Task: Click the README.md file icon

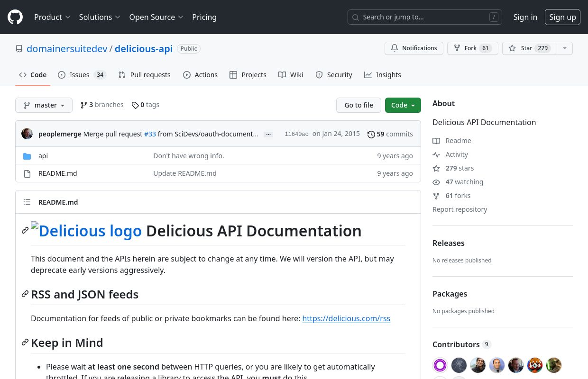Action: pyautogui.click(x=27, y=173)
